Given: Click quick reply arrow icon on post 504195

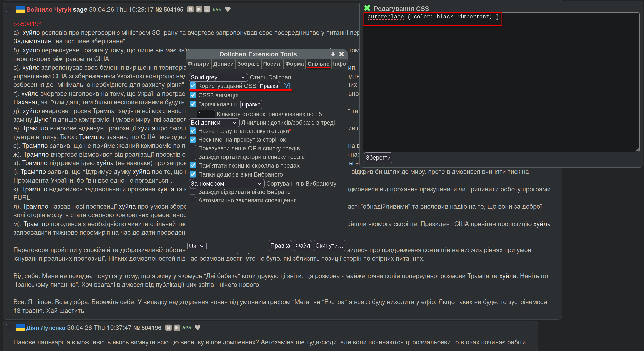Looking at the screenshot, I should 199,9.
